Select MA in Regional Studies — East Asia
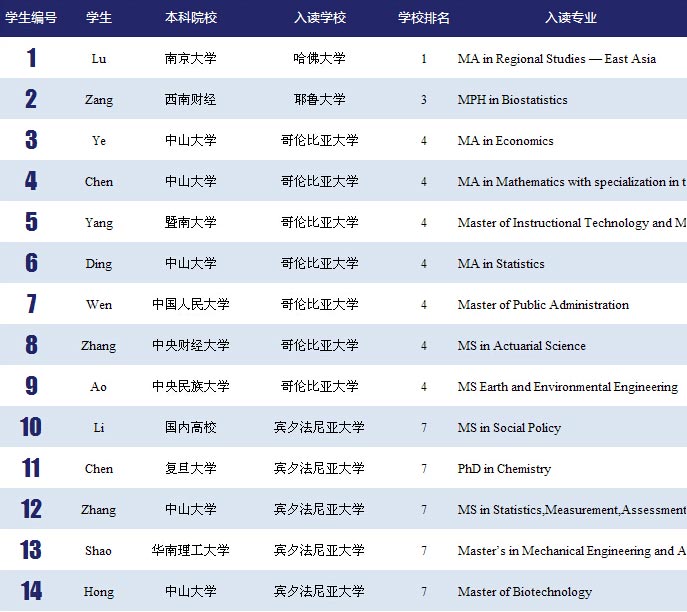Image resolution: width=687 pixels, height=612 pixels. tap(556, 59)
